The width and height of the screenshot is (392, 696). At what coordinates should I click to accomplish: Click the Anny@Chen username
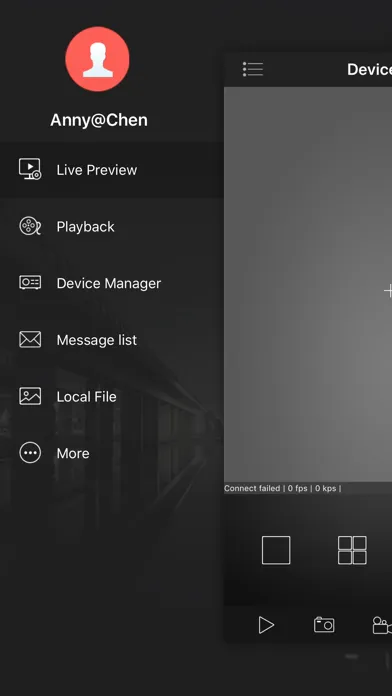click(x=99, y=120)
